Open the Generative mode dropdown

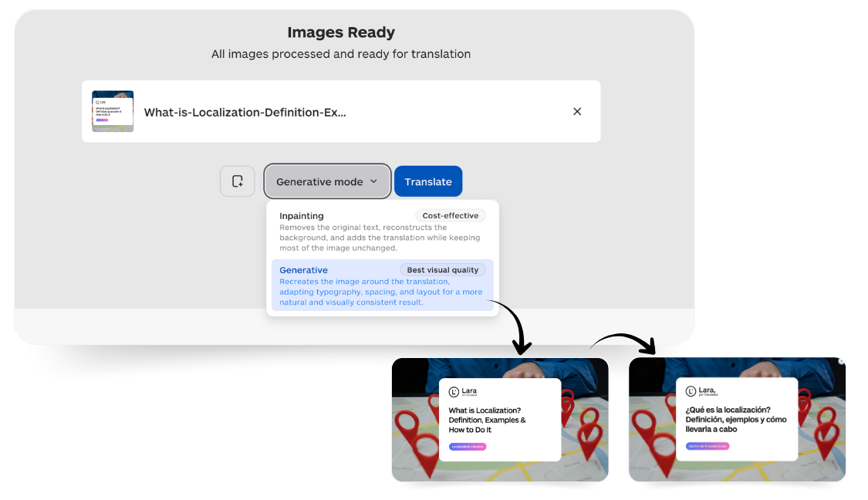point(327,181)
